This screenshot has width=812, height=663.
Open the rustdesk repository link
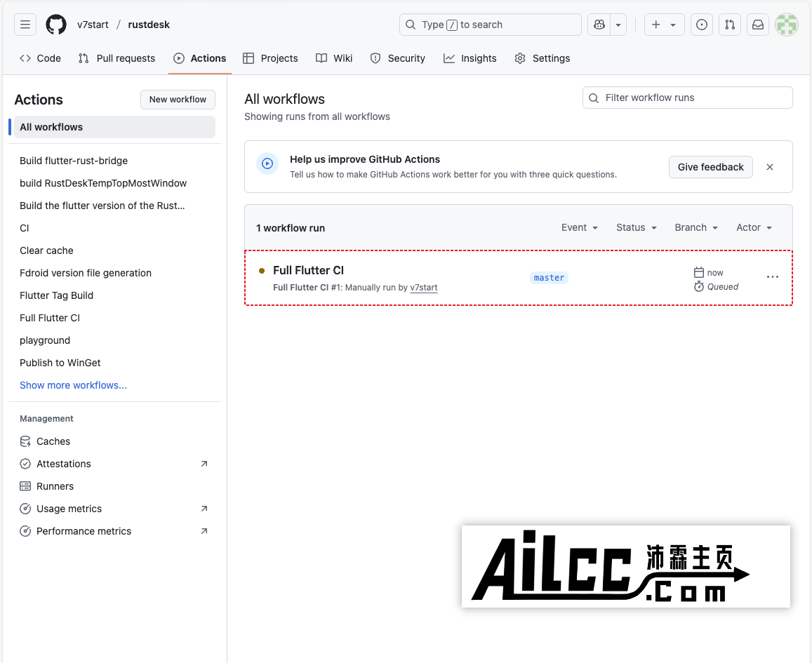[x=149, y=25]
